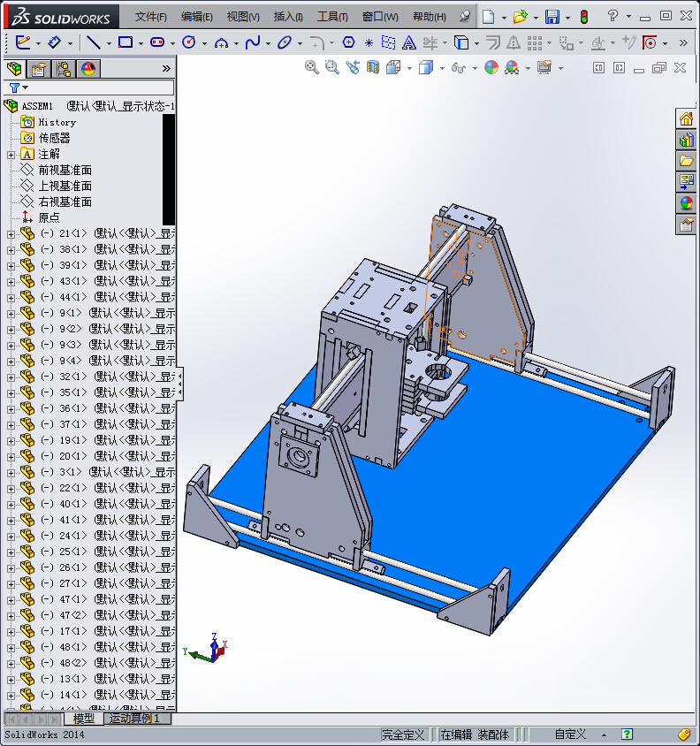Expand component 38<1> in the tree
Screen dimensions: 700x746
click(11, 250)
